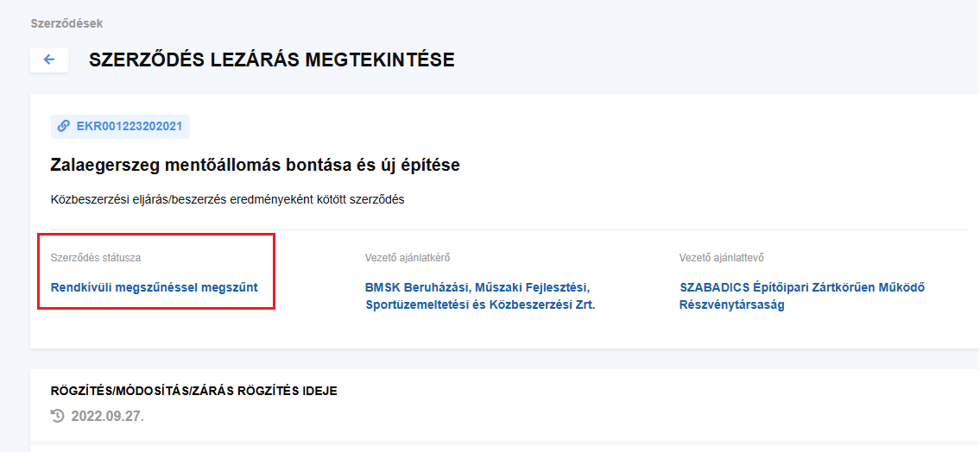Click the history clock icon beside date

[58, 417]
